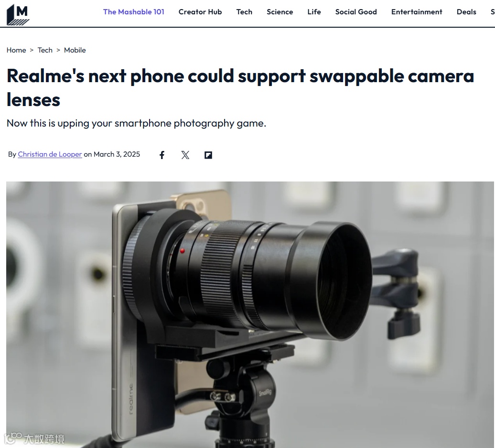495x448 pixels.
Task: Open the Social Good section
Action: pos(356,12)
